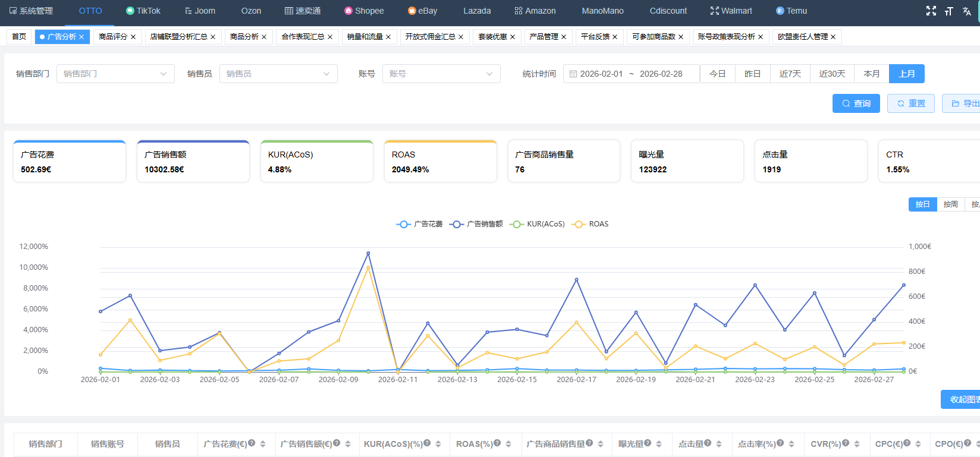Open the 账号 selector dropdown

click(x=441, y=74)
